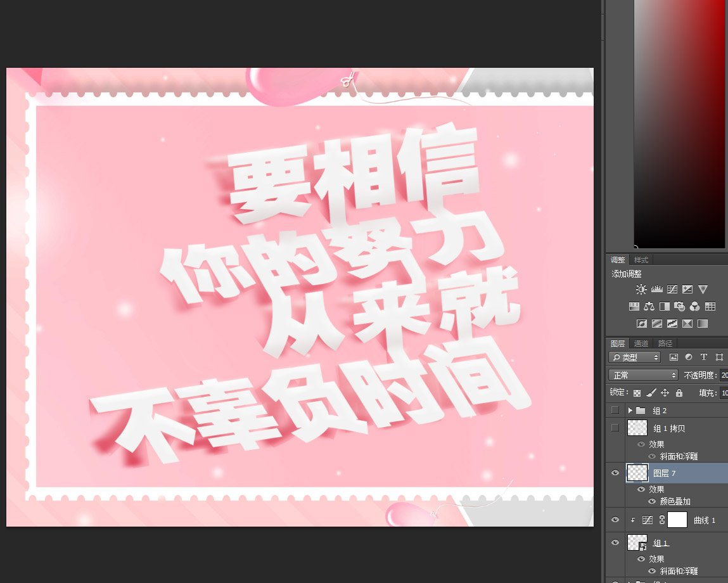Lock layer position
The image size is (728, 583).
665,393
